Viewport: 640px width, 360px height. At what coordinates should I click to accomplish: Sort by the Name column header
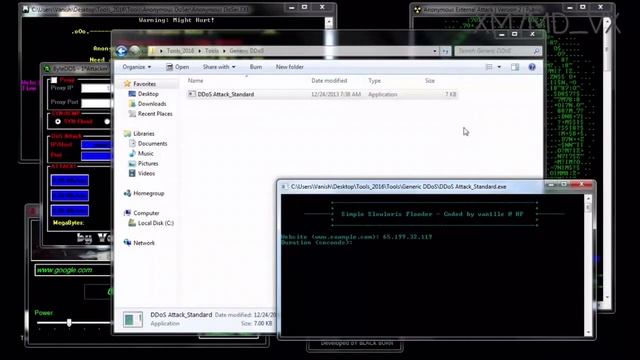(x=196, y=81)
